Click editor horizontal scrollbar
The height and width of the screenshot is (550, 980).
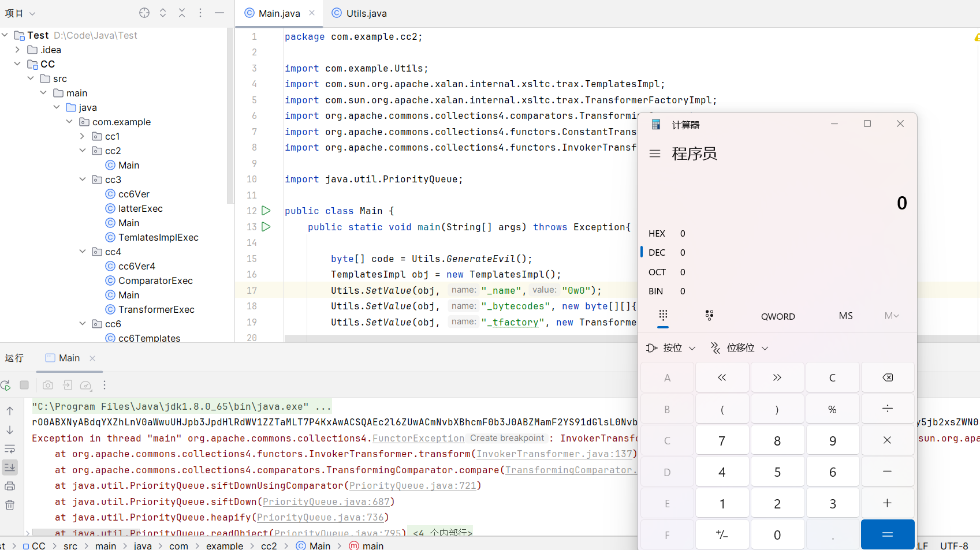coord(460,339)
